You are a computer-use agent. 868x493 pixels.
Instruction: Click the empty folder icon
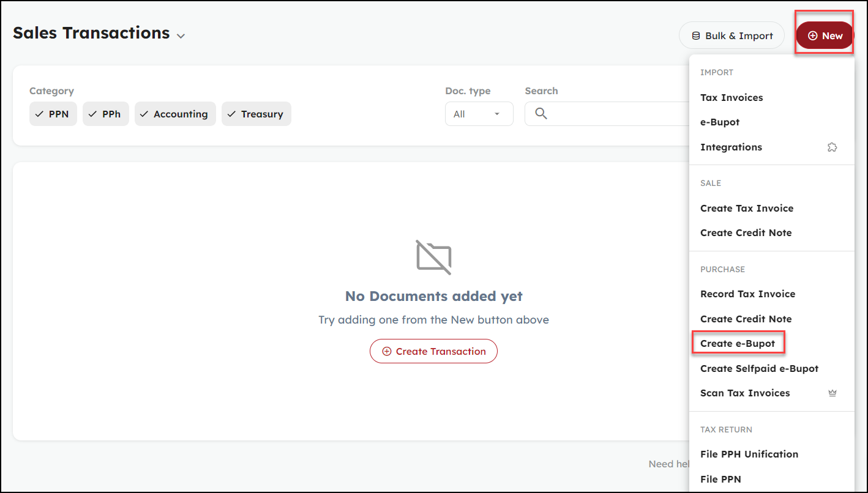(x=433, y=257)
